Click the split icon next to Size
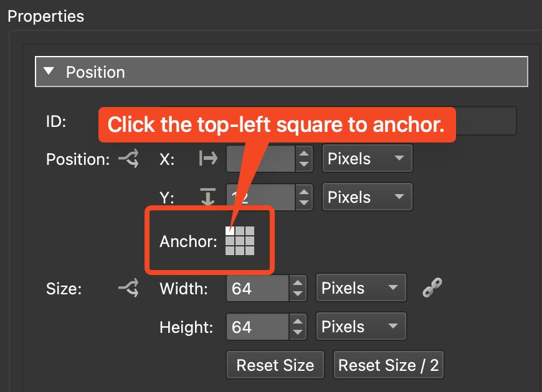The image size is (542, 392). pyautogui.click(x=128, y=288)
